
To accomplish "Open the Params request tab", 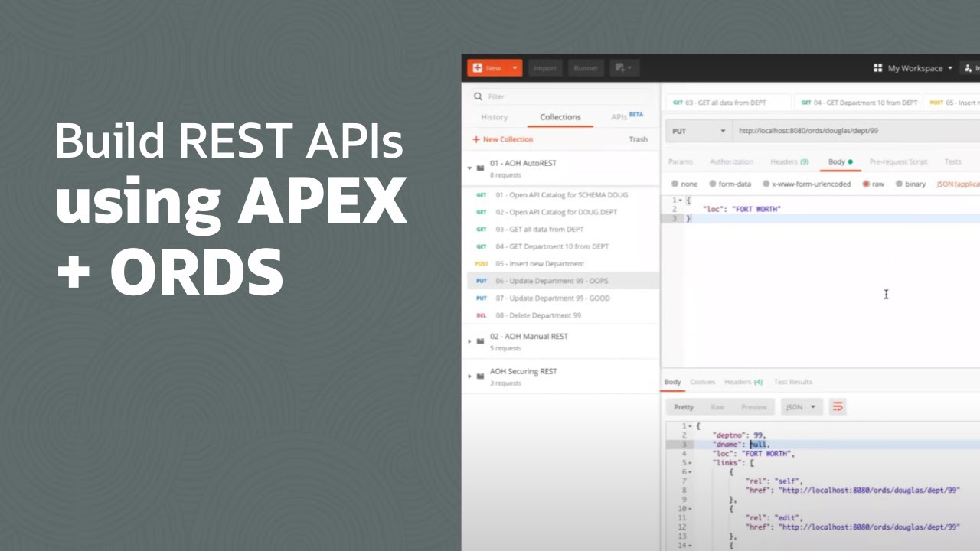I will click(x=680, y=161).
